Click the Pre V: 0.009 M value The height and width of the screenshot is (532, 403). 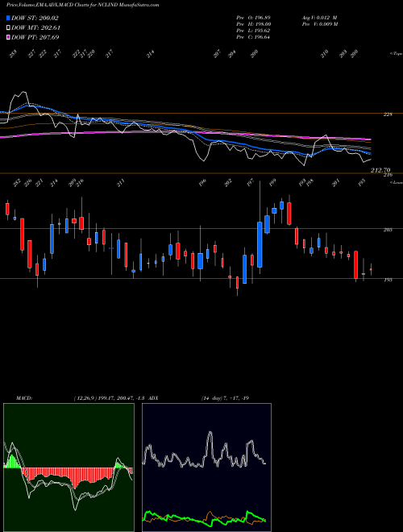319,23
